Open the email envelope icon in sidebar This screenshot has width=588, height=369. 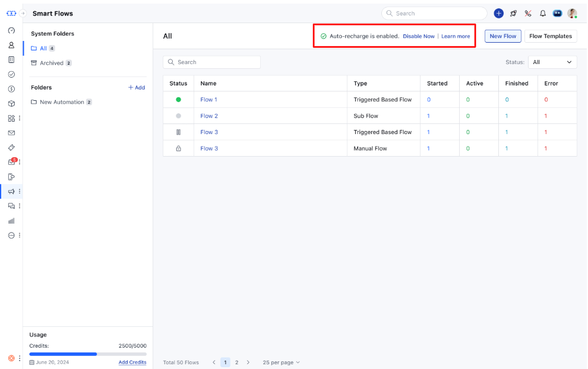click(11, 133)
